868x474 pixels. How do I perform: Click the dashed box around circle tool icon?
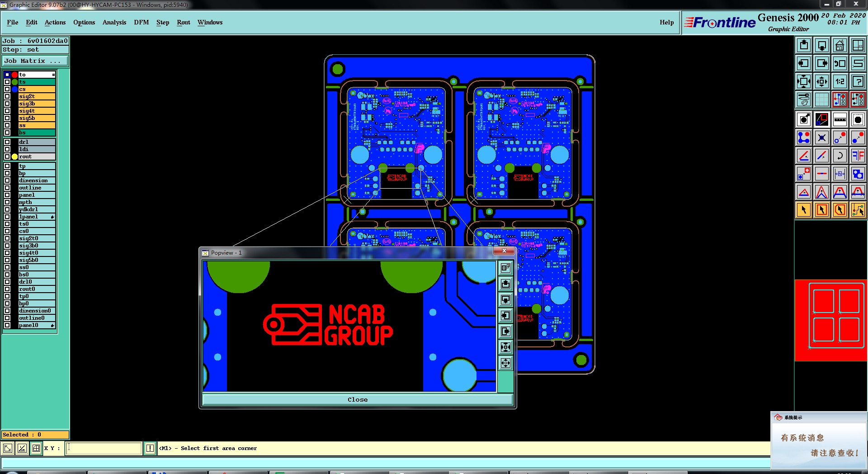858,119
